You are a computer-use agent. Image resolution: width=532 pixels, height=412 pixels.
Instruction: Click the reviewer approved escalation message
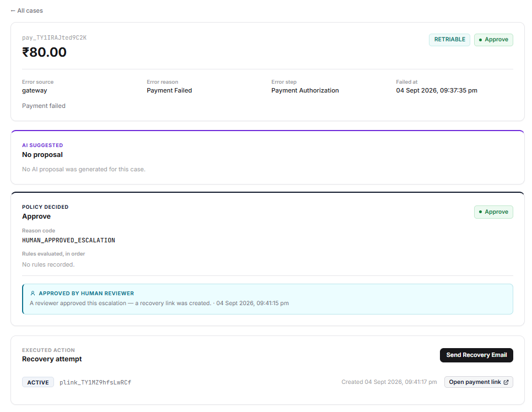click(159, 303)
